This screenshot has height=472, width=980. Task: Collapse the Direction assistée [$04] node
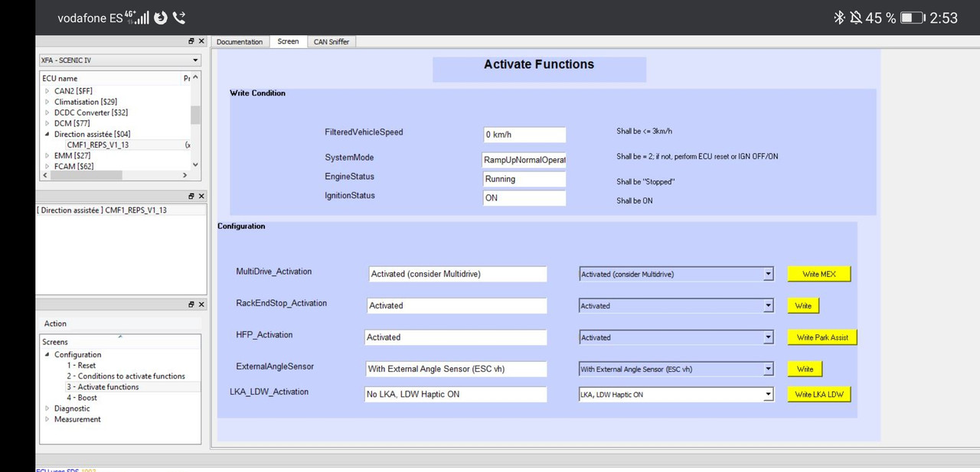[47, 134]
